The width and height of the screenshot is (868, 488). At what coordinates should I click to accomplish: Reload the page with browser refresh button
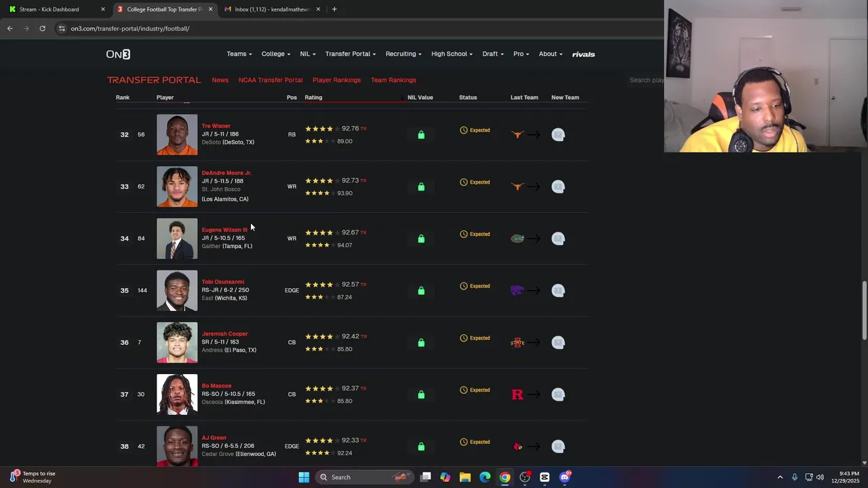42,28
